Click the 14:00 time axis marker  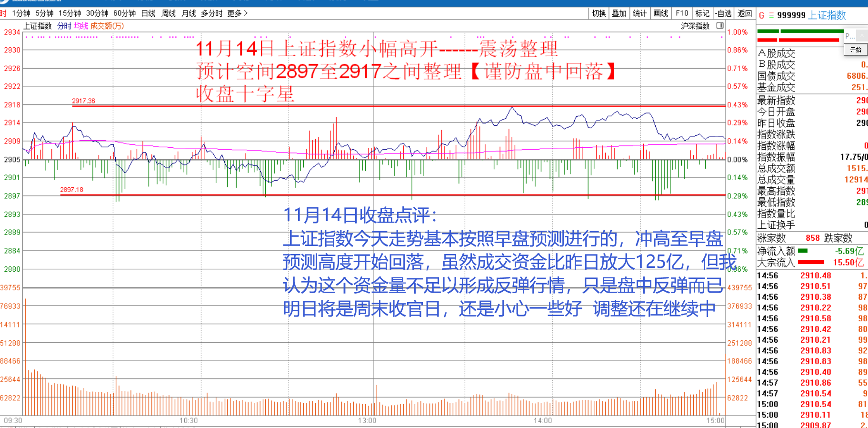(x=543, y=420)
